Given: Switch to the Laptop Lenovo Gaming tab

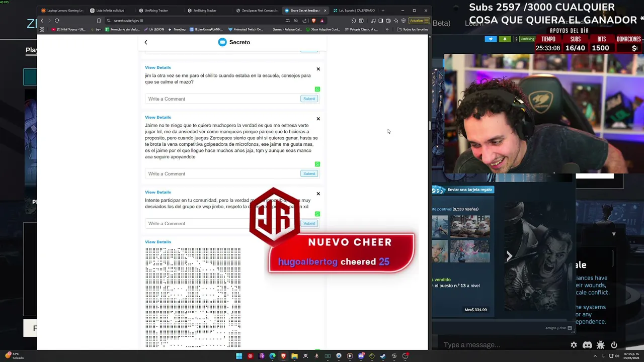Looking at the screenshot, I should [x=62, y=11].
